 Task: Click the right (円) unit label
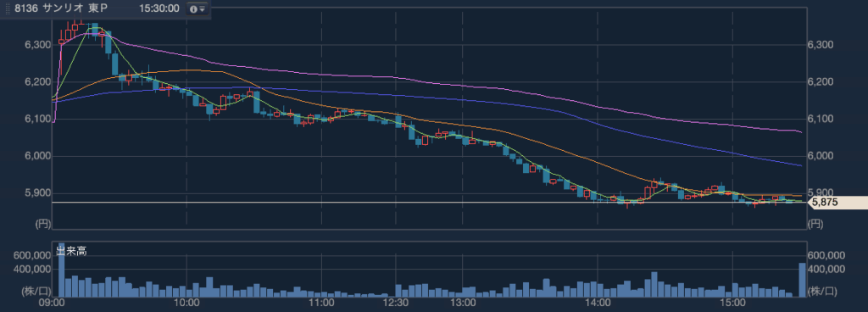[x=816, y=224]
